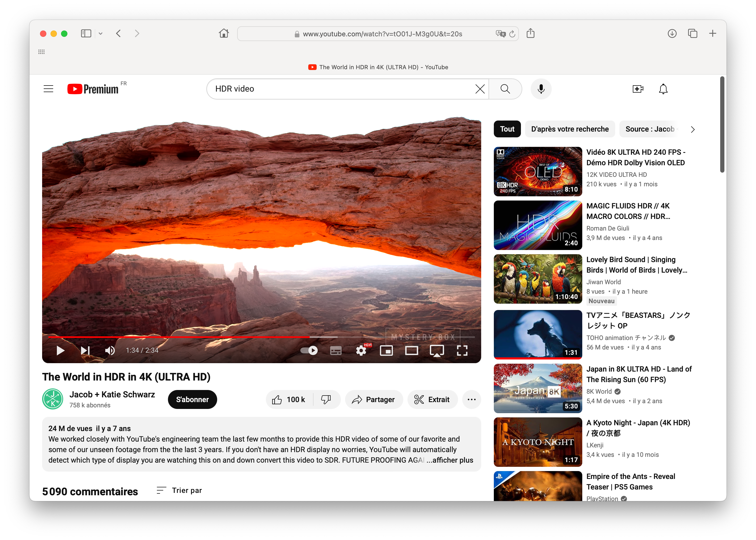The width and height of the screenshot is (756, 540).
Task: Open the player settings gear
Action: coord(361,351)
